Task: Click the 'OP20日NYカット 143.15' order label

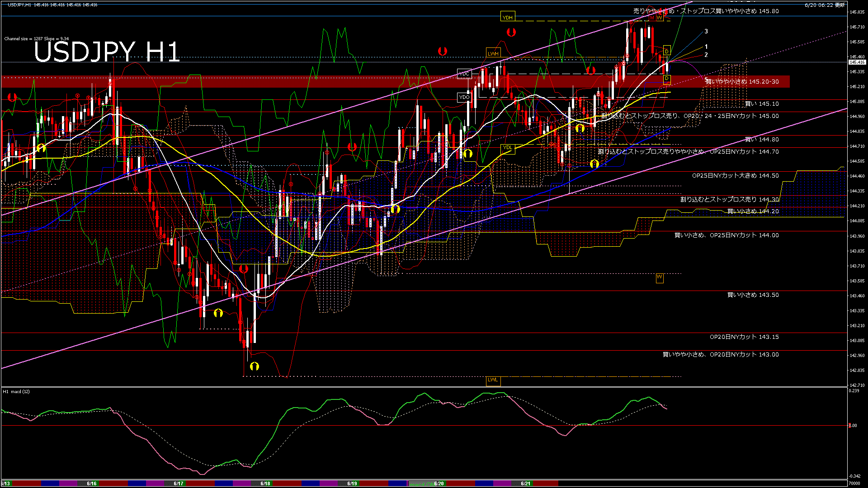Action: [744, 337]
